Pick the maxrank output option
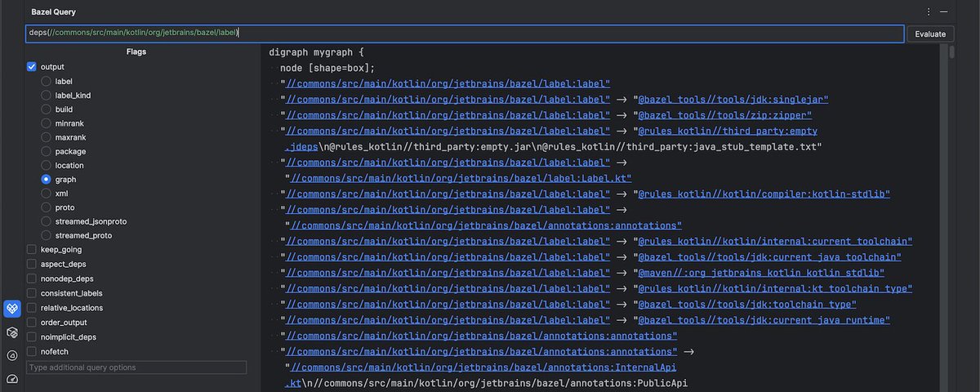This screenshot has width=980, height=392. (47, 137)
